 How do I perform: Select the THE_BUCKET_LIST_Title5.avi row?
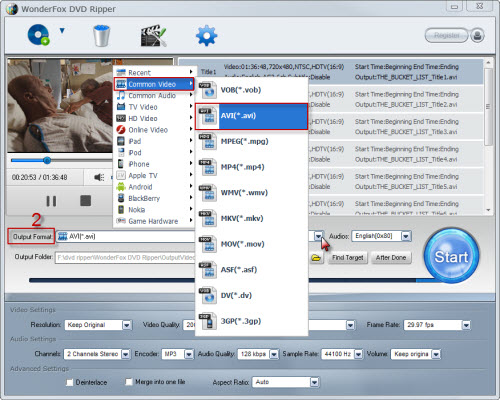[395, 181]
